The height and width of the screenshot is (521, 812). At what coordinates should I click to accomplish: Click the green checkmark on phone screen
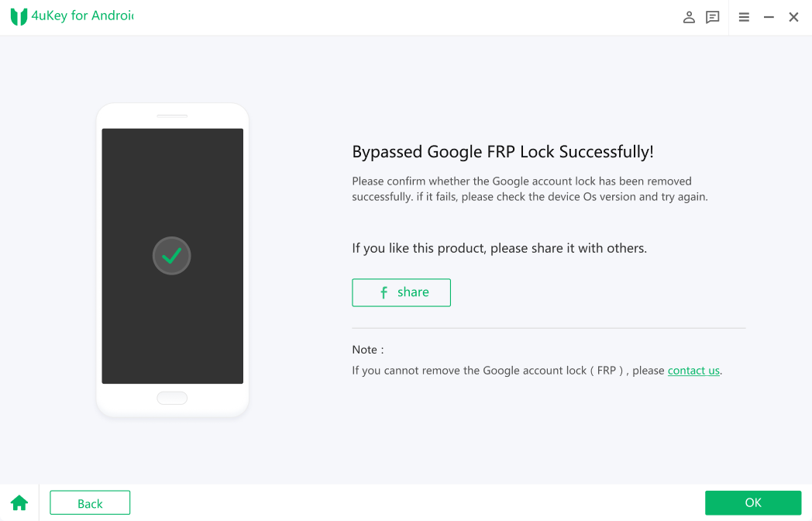click(x=172, y=255)
